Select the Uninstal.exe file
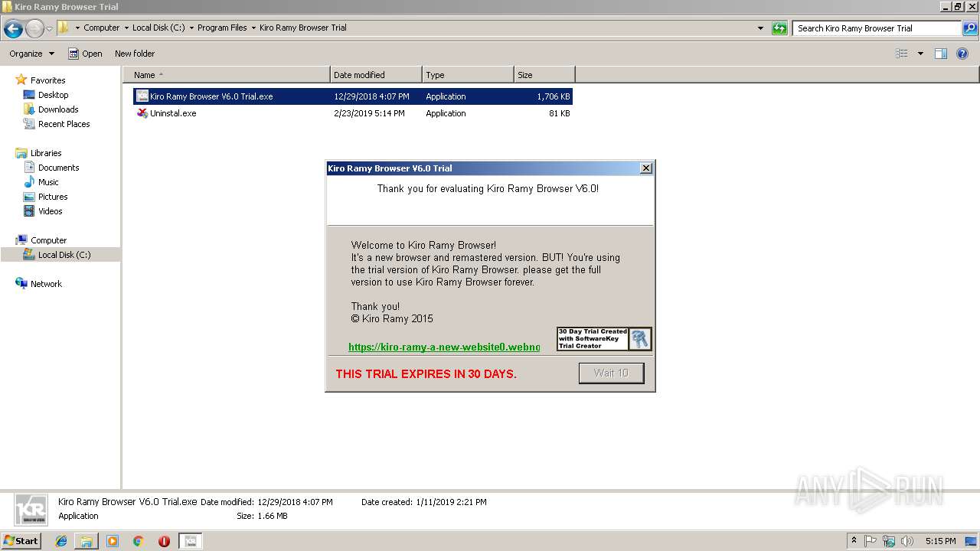 [352, 113]
